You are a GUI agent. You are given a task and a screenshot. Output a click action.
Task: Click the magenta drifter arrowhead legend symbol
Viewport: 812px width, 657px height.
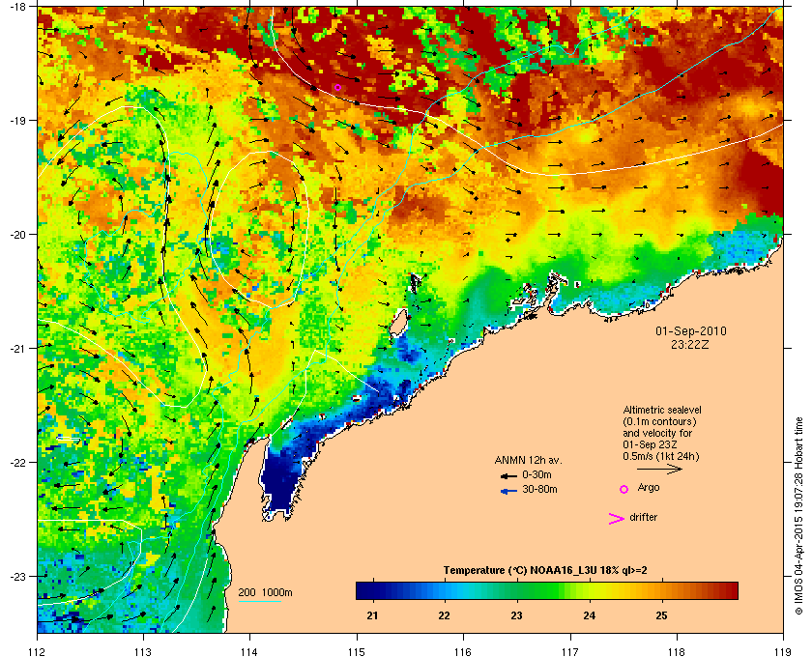(617, 519)
